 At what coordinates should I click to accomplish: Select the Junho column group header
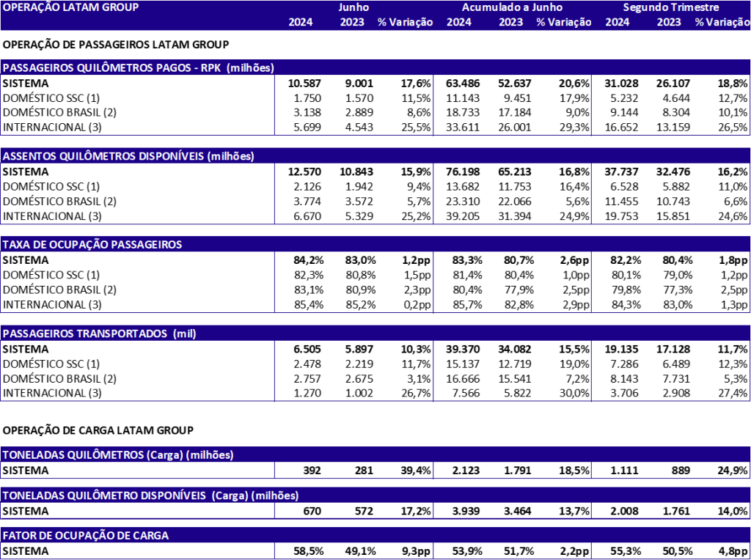coord(353,7)
